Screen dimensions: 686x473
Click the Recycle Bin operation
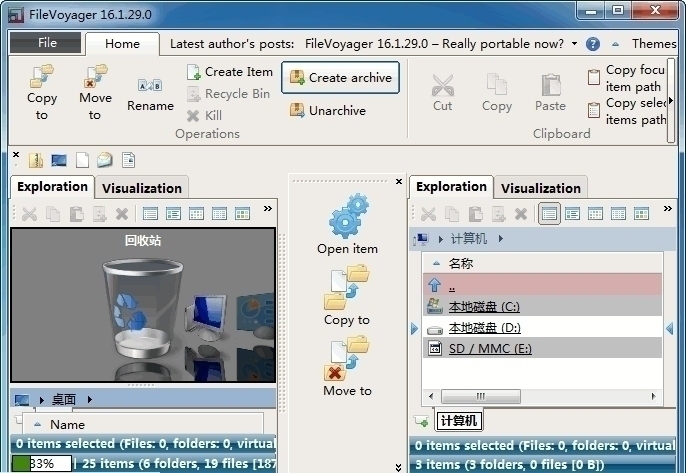228,94
